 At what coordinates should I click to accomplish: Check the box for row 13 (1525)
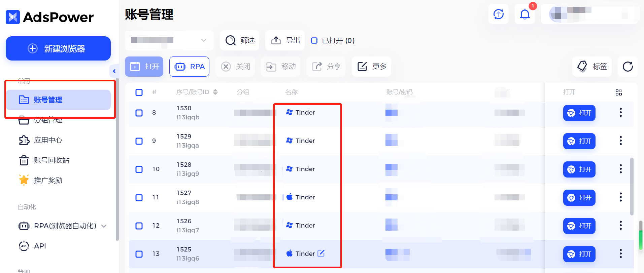point(139,254)
